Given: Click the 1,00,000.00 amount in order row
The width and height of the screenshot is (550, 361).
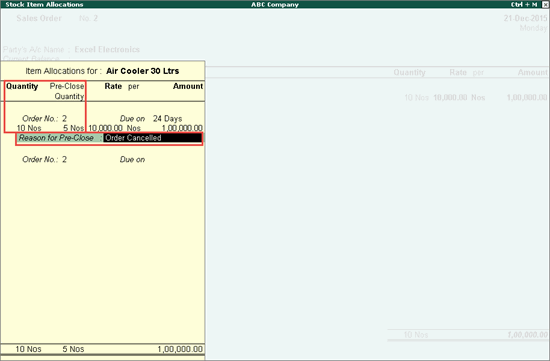Looking at the screenshot, I should [x=182, y=128].
